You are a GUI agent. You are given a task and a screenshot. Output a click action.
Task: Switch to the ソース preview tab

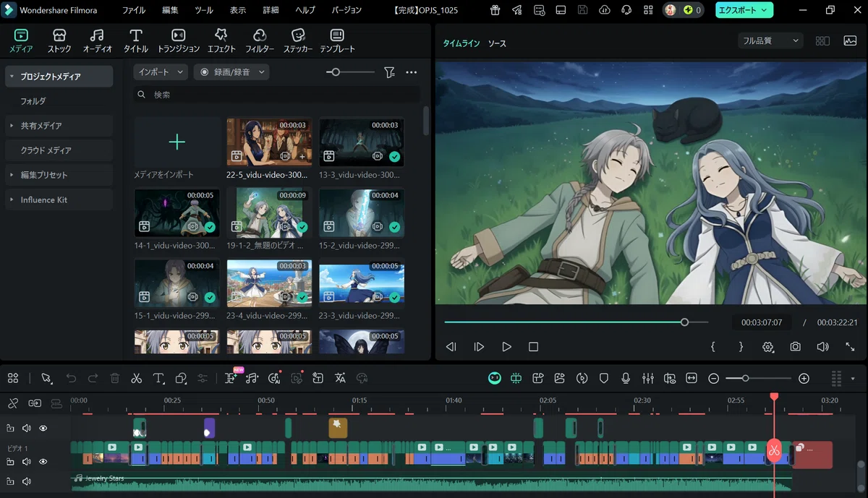pyautogui.click(x=497, y=43)
